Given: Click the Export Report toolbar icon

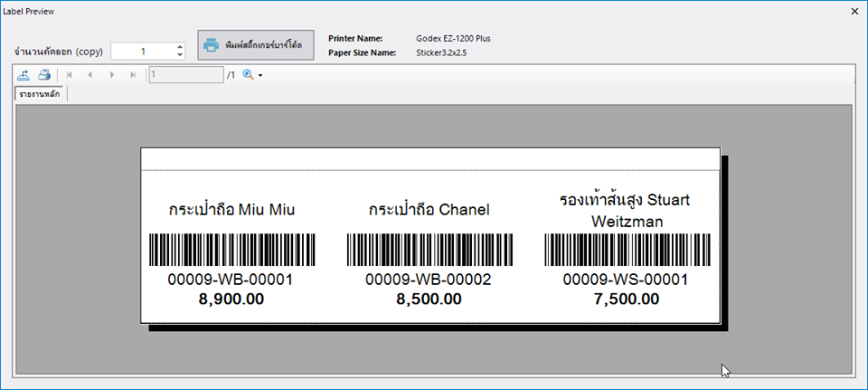Looking at the screenshot, I should tap(24, 75).
